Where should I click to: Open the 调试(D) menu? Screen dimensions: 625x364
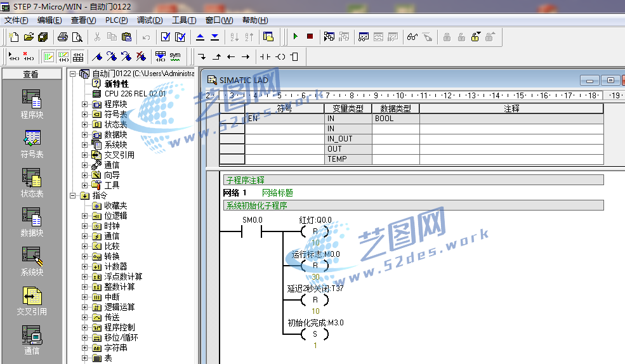(150, 20)
